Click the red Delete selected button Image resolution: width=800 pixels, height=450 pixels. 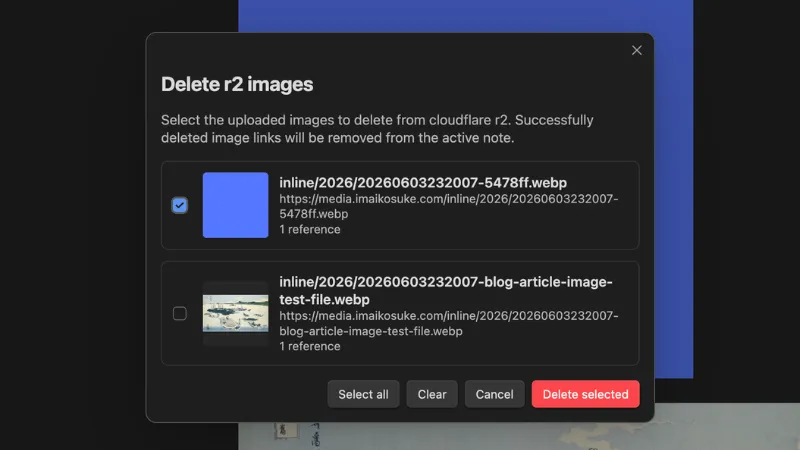point(585,394)
